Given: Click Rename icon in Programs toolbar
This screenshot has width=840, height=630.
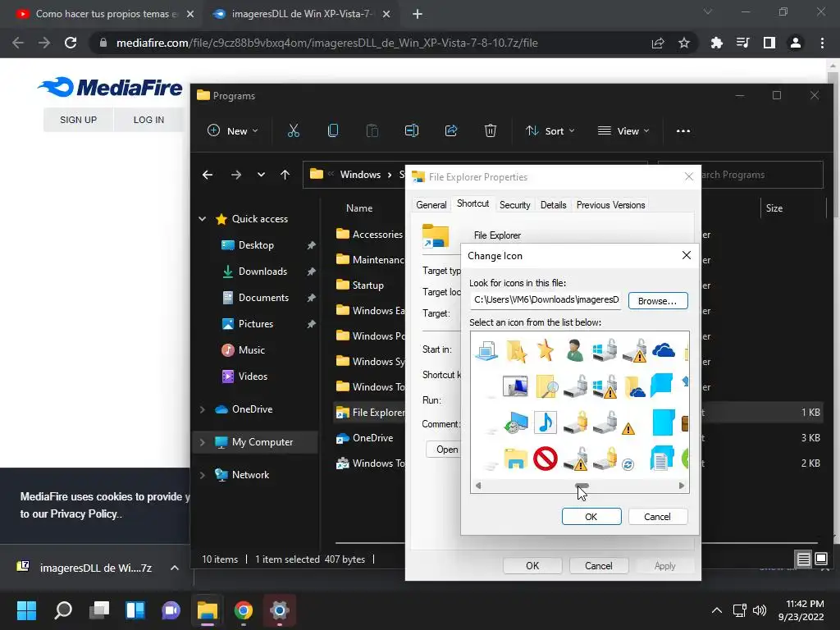Looking at the screenshot, I should click(412, 130).
